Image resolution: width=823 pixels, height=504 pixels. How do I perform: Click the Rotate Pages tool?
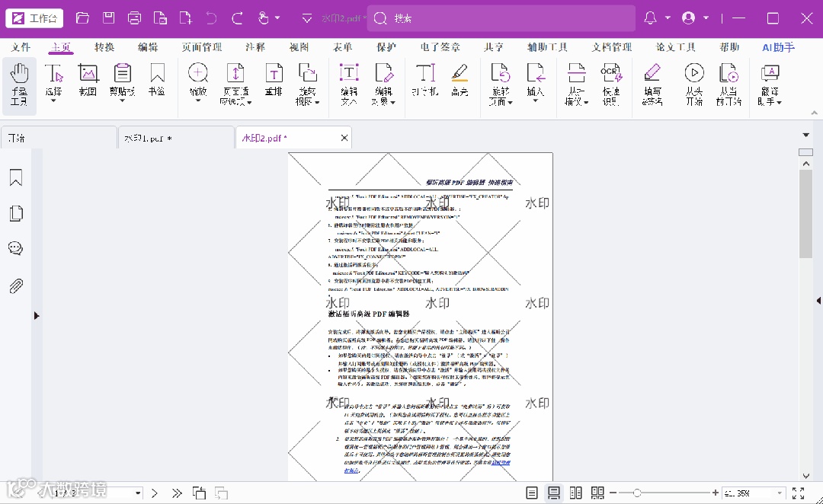point(500,84)
